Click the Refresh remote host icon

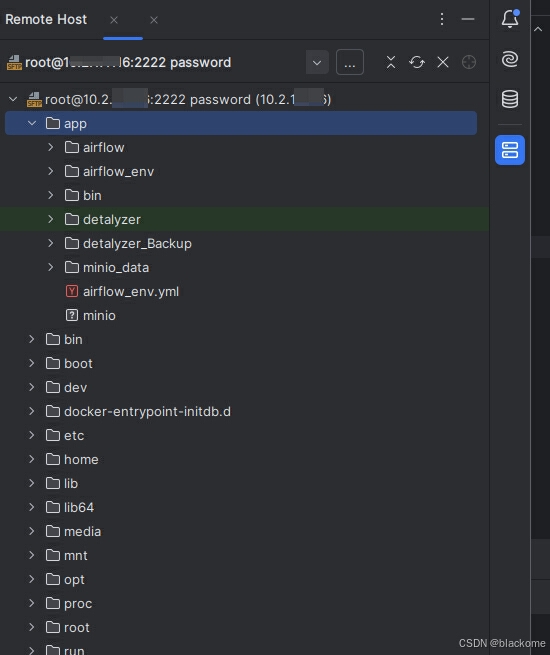[x=417, y=62]
